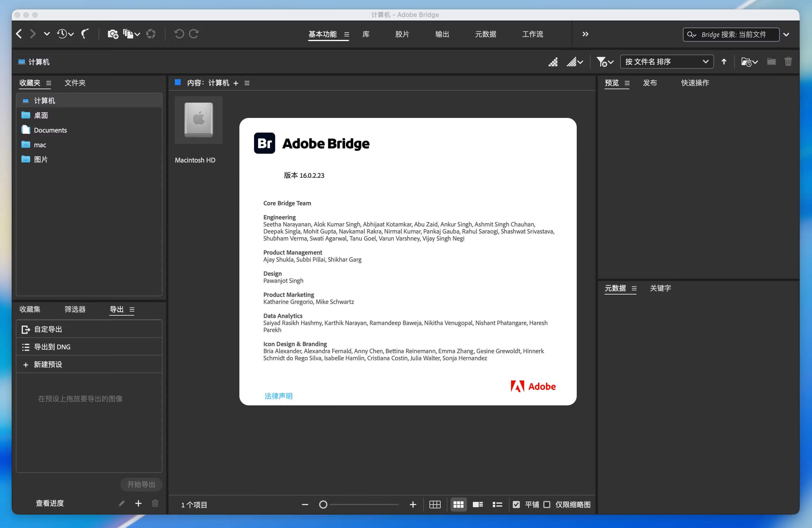Expand the Bridge search options chevron
The image size is (812, 528).
[x=786, y=34]
